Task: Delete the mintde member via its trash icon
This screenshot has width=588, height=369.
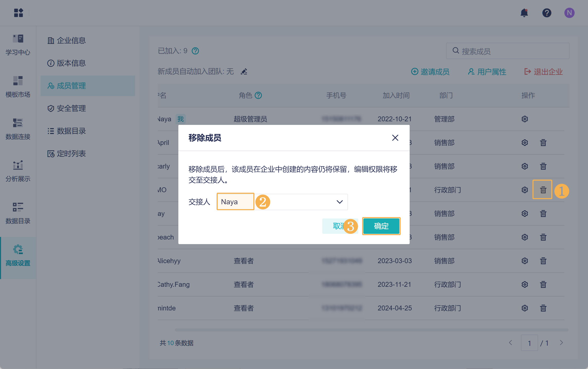Action: click(x=543, y=308)
